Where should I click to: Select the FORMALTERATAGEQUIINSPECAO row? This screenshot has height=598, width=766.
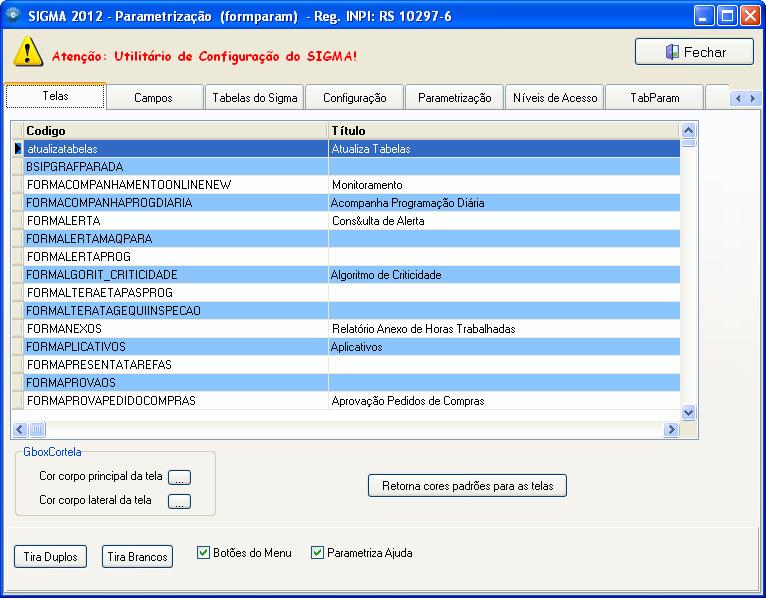pos(346,311)
